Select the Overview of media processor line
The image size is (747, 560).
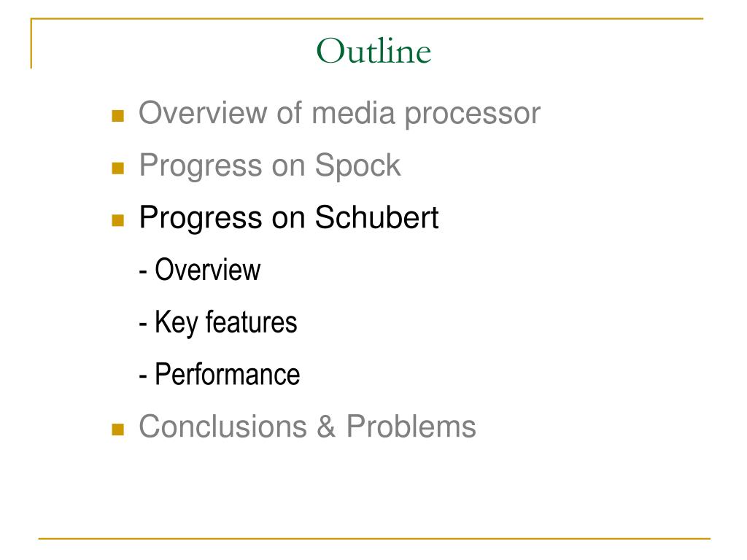point(339,113)
